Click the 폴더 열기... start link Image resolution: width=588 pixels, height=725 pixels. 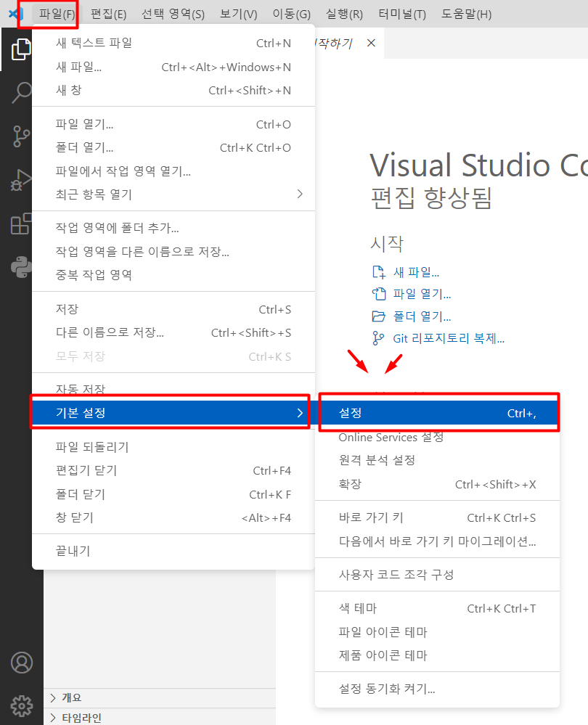coord(422,316)
